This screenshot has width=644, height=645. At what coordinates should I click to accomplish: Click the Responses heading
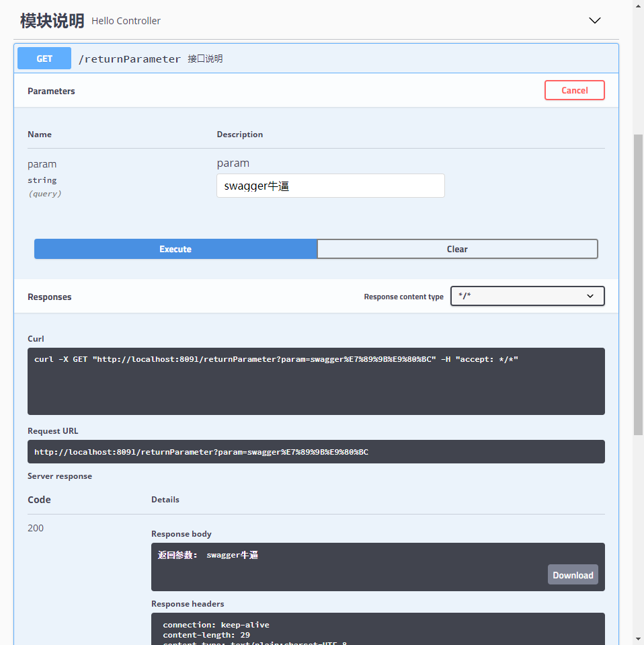(x=49, y=297)
